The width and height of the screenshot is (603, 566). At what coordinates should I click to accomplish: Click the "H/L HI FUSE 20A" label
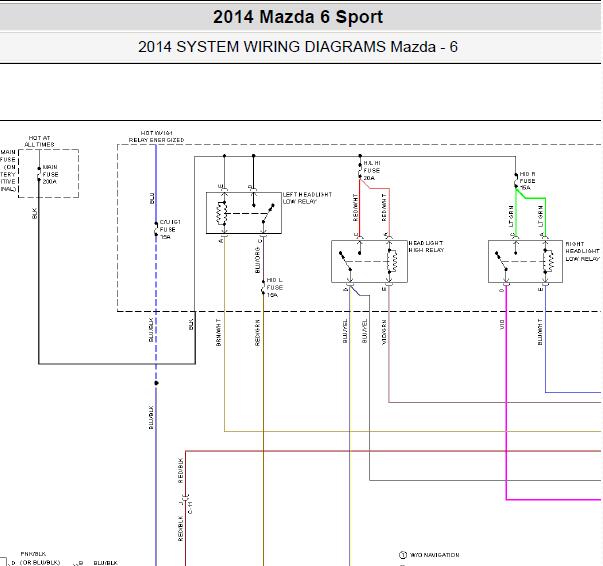point(371,170)
